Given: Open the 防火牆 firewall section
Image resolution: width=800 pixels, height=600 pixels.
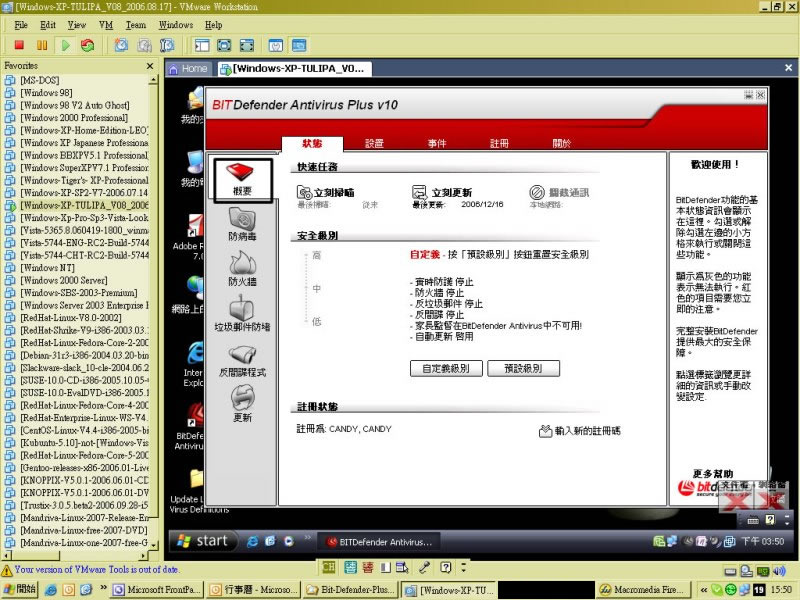Looking at the screenshot, I should [x=242, y=269].
